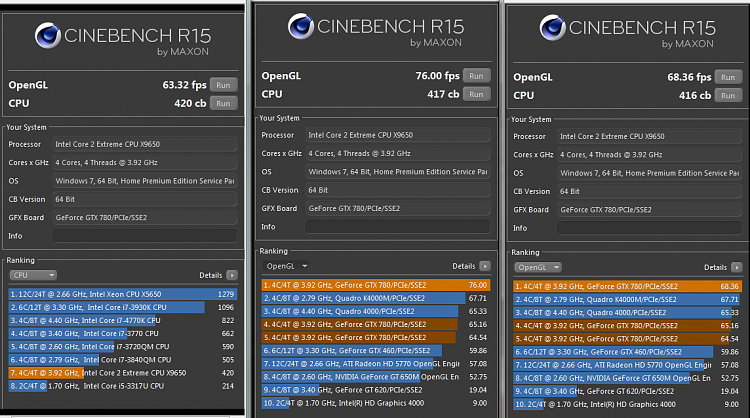Select ranking row Intel Core i7-3770 CPU
Viewport: 750px width, 418px height.
tap(123, 333)
